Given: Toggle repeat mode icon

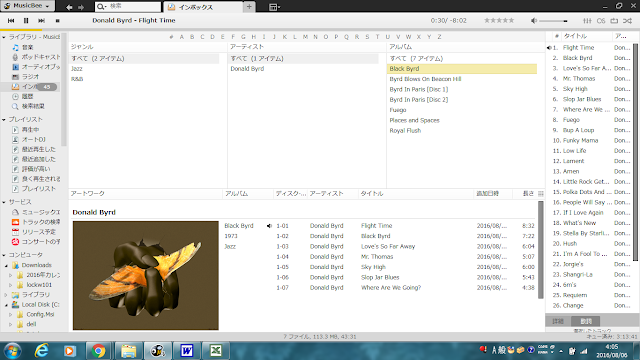Looking at the screenshot, I should (x=614, y=20).
